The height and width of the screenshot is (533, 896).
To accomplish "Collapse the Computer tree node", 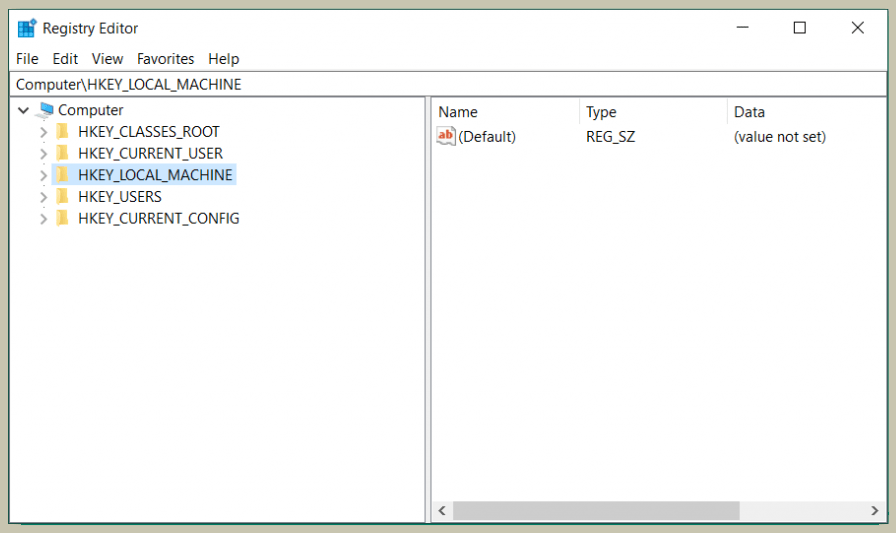I will point(23,110).
